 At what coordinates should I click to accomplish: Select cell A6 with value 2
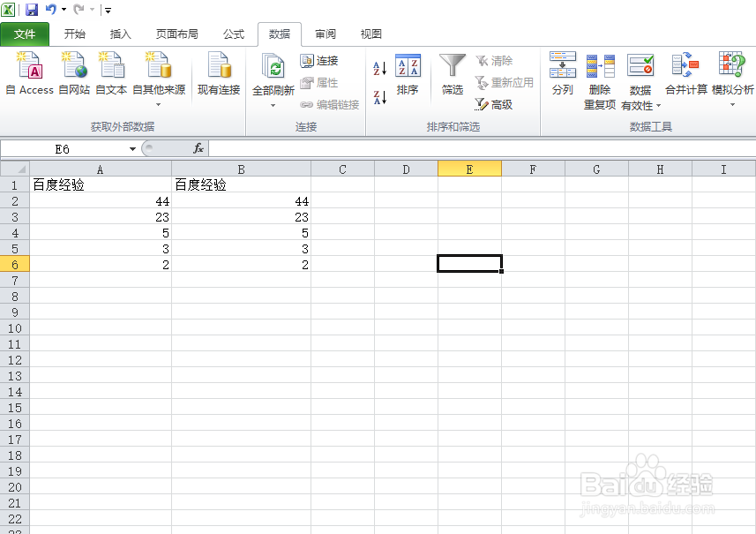[x=101, y=264]
